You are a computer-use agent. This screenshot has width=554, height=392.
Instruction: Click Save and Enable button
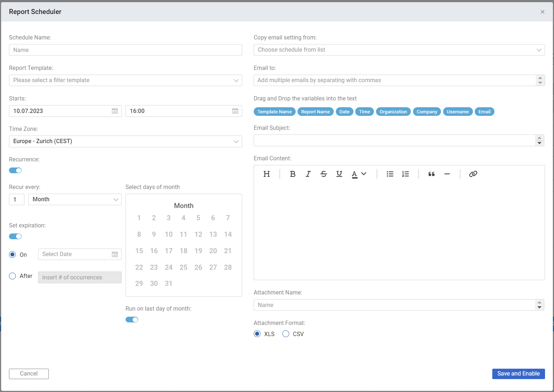(518, 374)
